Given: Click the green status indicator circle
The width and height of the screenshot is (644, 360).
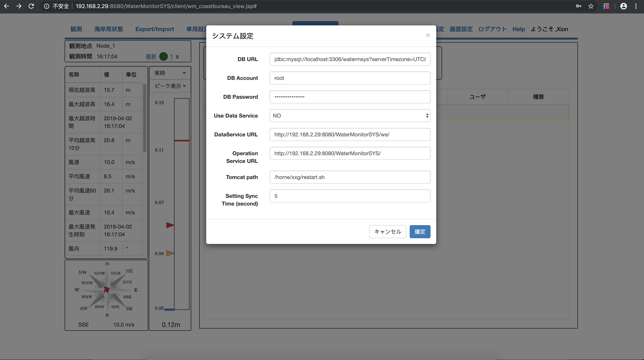Looking at the screenshot, I should (x=164, y=56).
